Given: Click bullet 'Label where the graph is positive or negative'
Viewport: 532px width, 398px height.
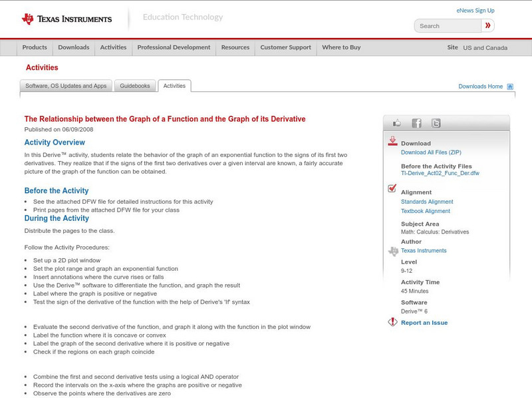Looking at the screenshot, I should pyautogui.click(x=95, y=294).
